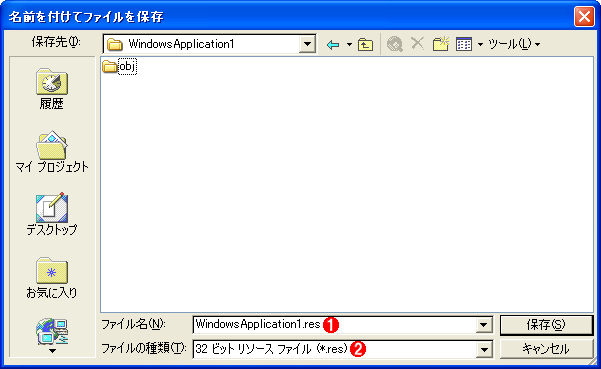Click the file name field WindowsApplication1.res

coord(335,325)
